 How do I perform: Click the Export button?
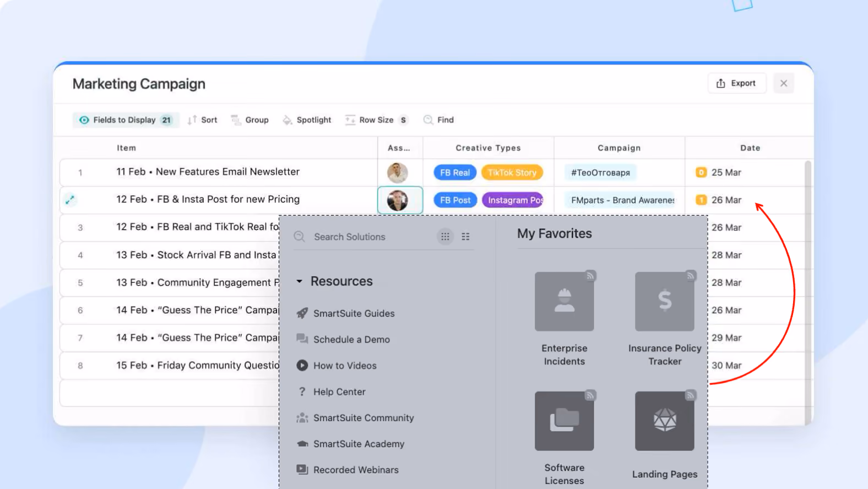[x=736, y=83]
